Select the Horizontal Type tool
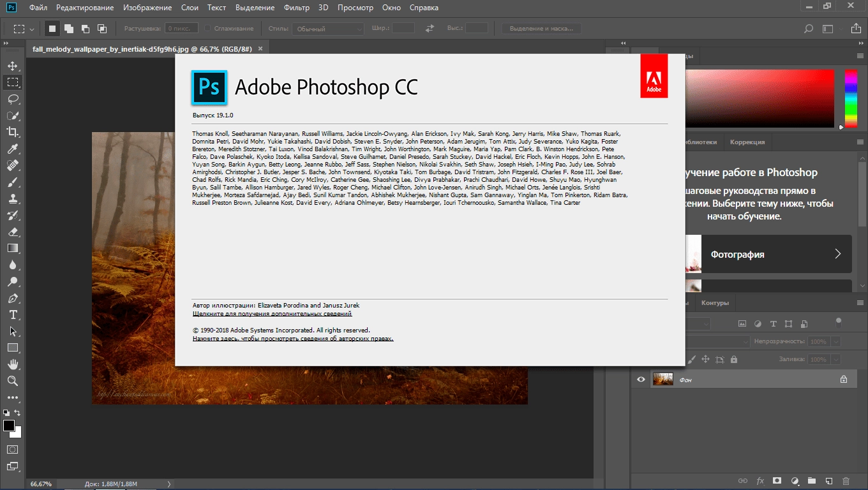Screen dimensions: 868x490 coord(13,315)
